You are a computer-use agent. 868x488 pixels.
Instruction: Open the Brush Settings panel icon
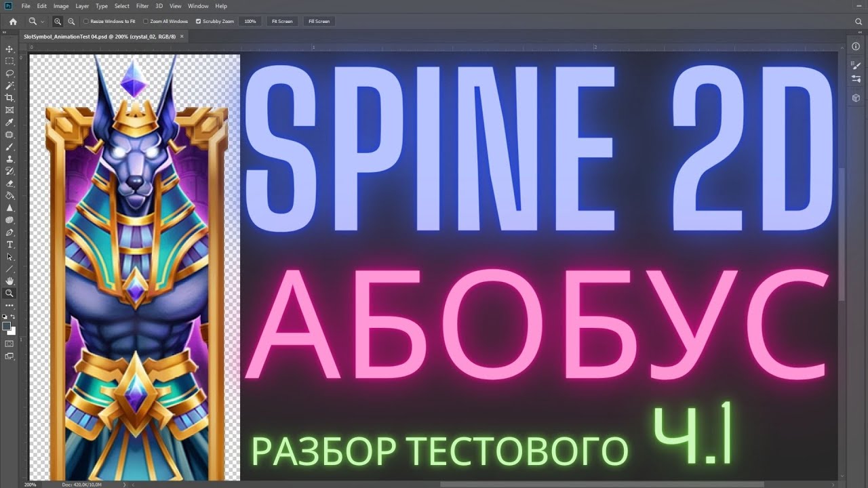(x=856, y=66)
